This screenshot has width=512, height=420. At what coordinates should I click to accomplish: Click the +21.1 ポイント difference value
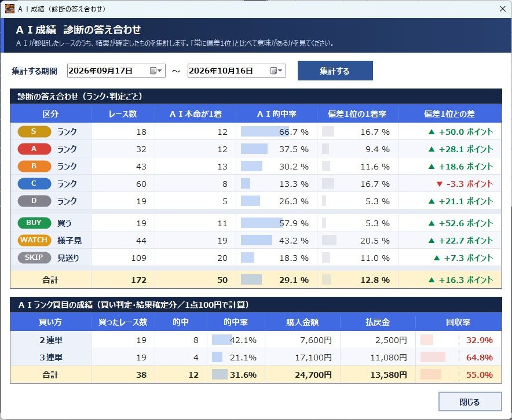460,201
